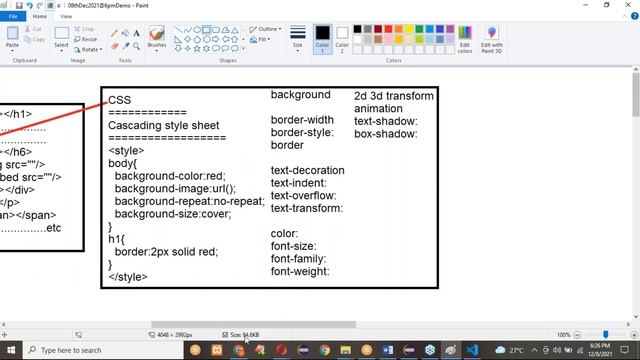The image size is (640, 360).
Task: Choose the Oval shape
Action: (x=197, y=30)
